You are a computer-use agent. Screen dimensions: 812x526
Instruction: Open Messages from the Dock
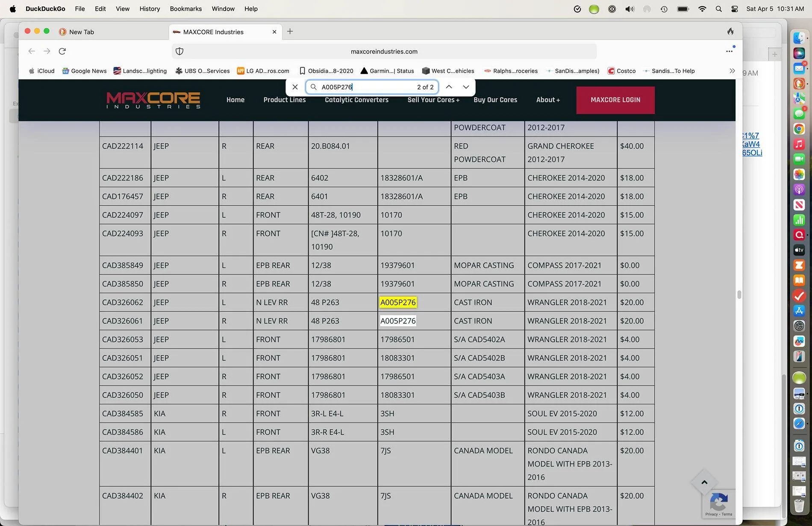799,113
